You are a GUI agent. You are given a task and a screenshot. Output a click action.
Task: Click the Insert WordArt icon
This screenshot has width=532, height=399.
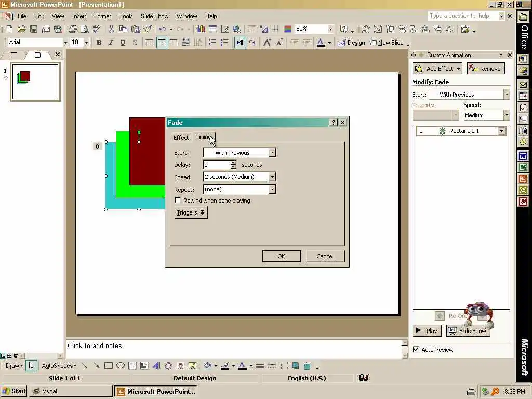pos(156,366)
